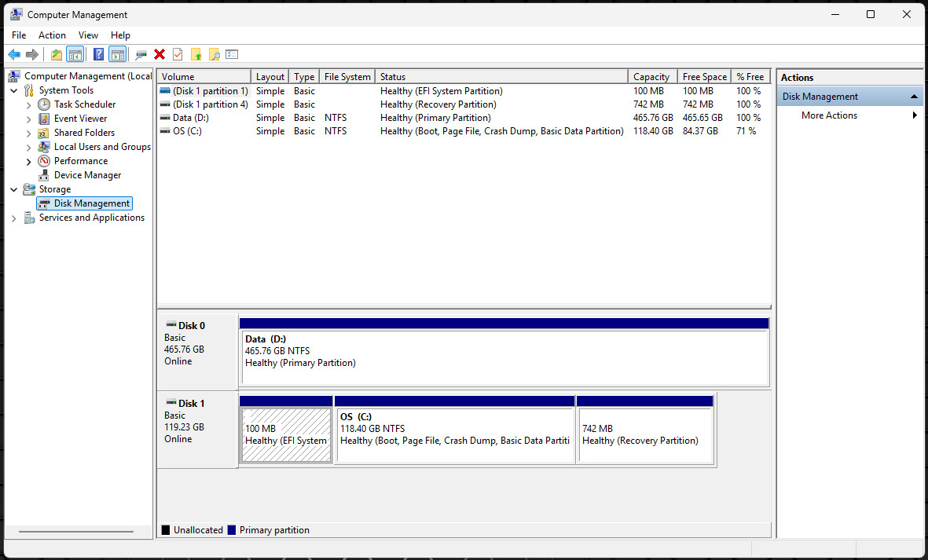The width and height of the screenshot is (928, 560).
Task: Select the (Disk 1 partition 1) volume row
Action: [464, 91]
